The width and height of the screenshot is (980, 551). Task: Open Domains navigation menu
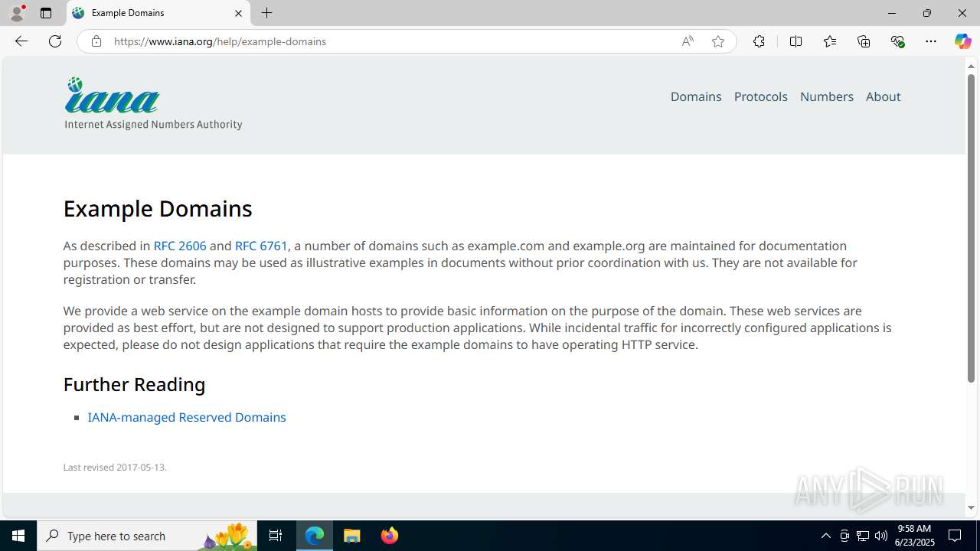[x=696, y=96]
